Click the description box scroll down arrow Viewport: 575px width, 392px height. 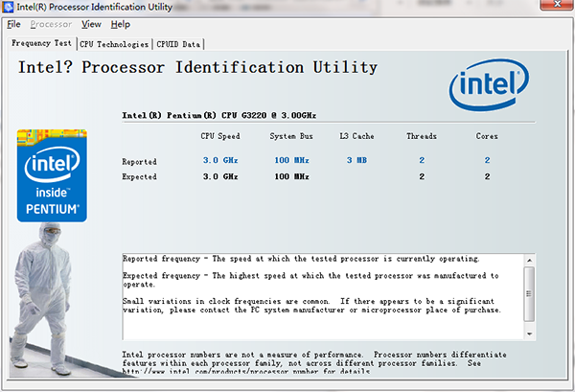529,334
